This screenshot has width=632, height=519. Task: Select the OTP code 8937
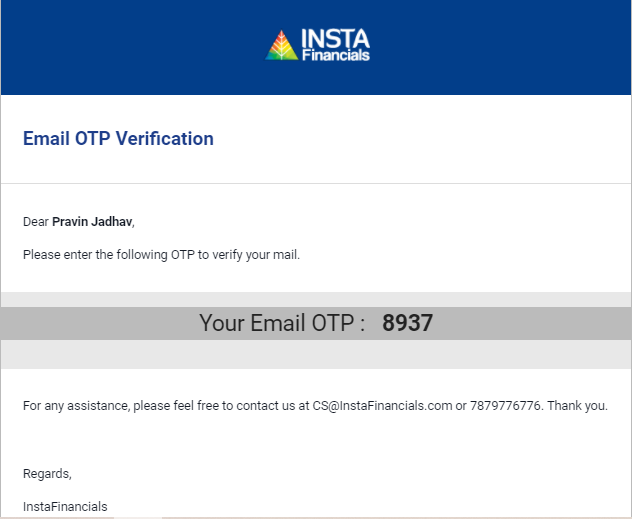(x=407, y=323)
